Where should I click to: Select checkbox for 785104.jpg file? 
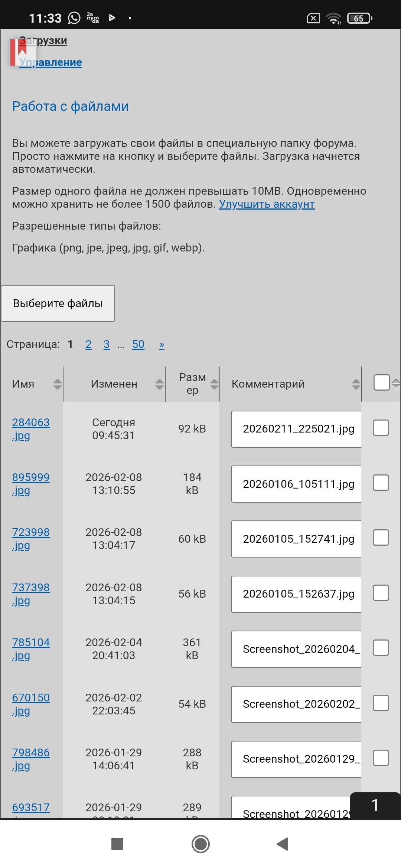(x=381, y=648)
